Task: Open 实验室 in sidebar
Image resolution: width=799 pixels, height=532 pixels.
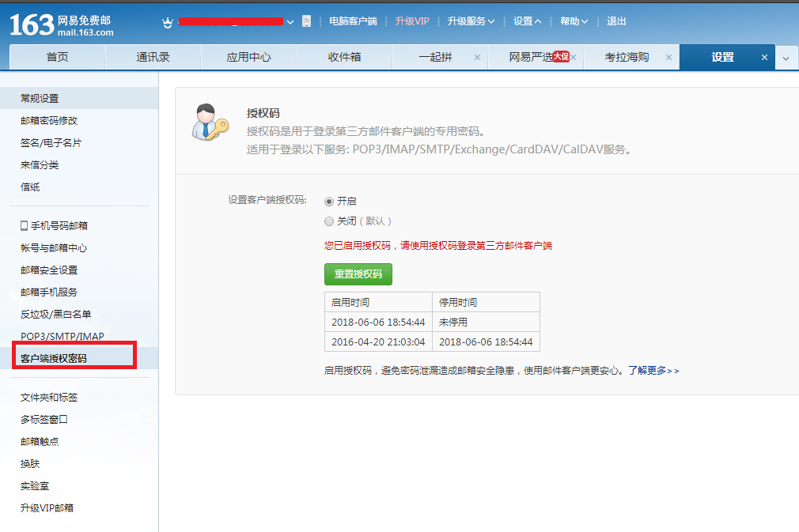Action: (x=35, y=485)
